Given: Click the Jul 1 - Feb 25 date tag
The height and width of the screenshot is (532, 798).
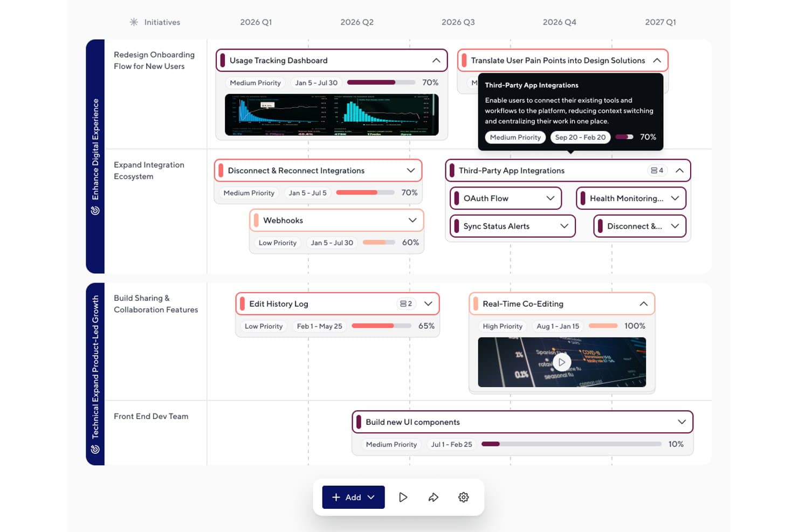Looking at the screenshot, I should 451,444.
